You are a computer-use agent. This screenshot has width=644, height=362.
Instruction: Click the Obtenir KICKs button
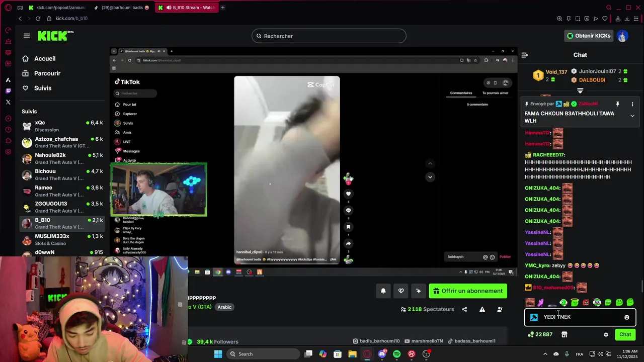589,36
